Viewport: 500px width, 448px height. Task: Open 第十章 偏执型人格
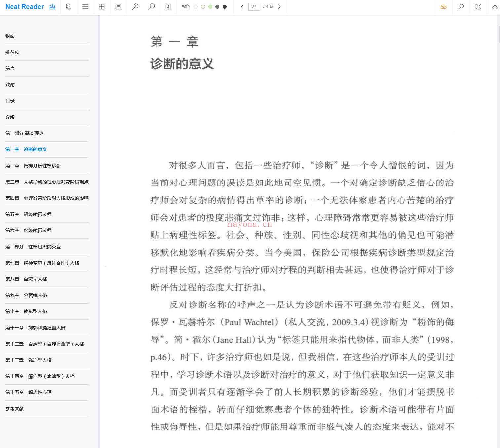26,311
